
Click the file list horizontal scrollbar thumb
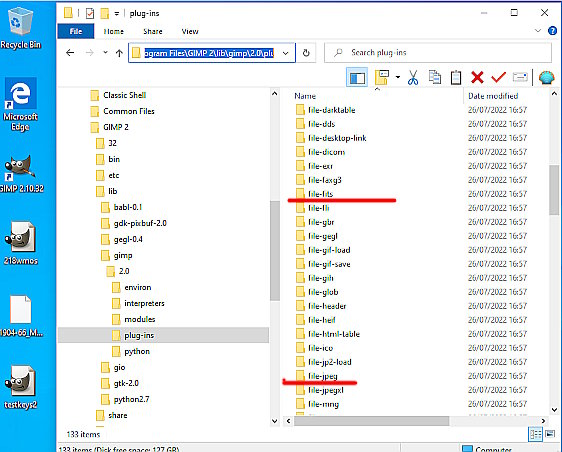pos(371,421)
